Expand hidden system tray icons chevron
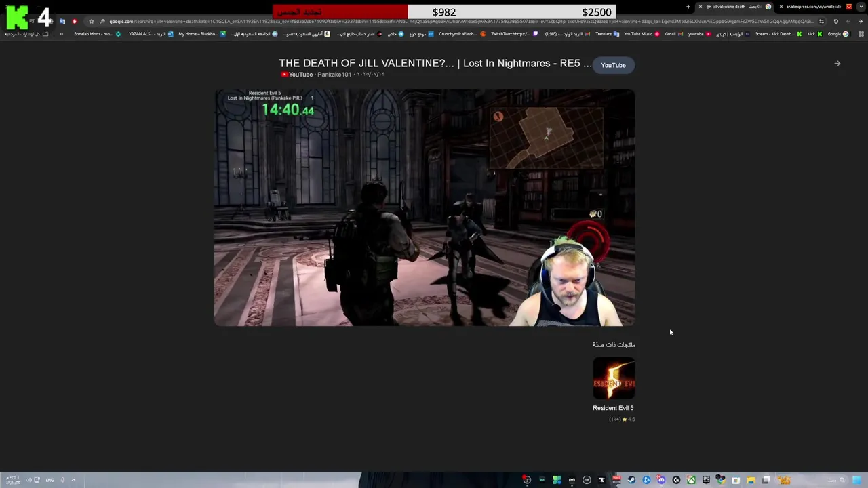The width and height of the screenshot is (868, 488). tap(73, 480)
